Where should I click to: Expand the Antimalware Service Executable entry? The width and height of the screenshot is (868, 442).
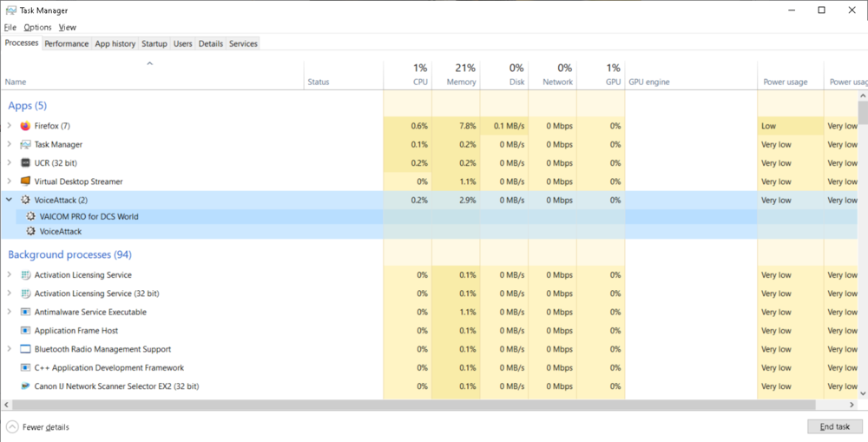[x=10, y=312]
